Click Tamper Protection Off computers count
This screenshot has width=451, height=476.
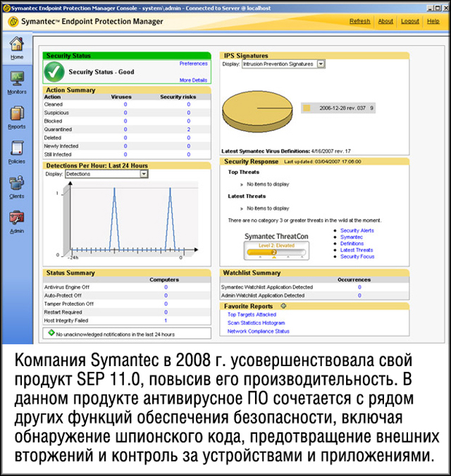166,304
